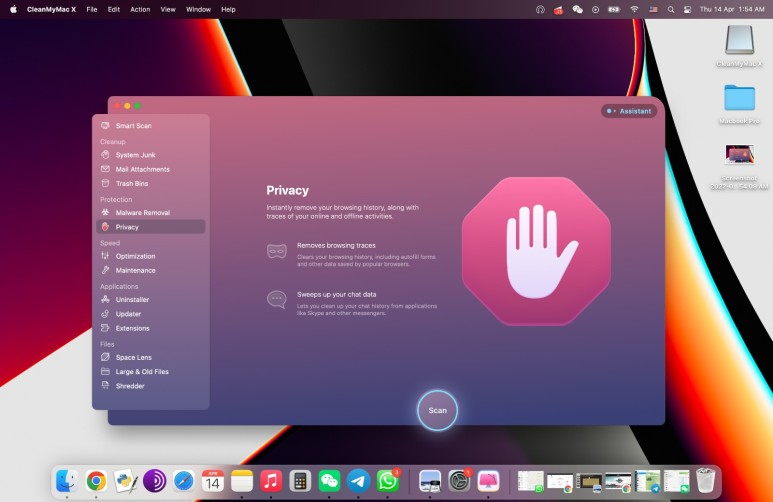The image size is (773, 502).
Task: Launch Telegram from the Dock
Action: click(x=358, y=481)
